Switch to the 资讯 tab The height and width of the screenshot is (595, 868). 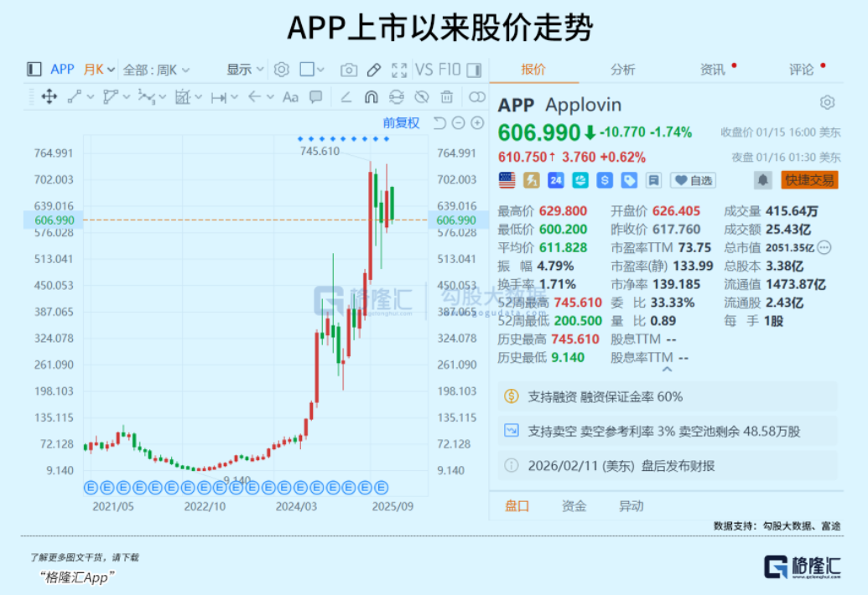pyautogui.click(x=713, y=69)
